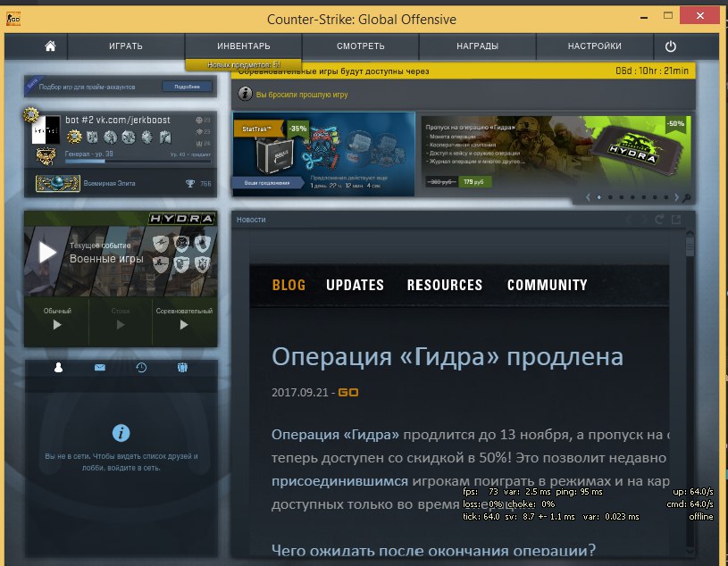Click the trophy wins icon beside 766
This screenshot has width=728, height=566.
(190, 183)
